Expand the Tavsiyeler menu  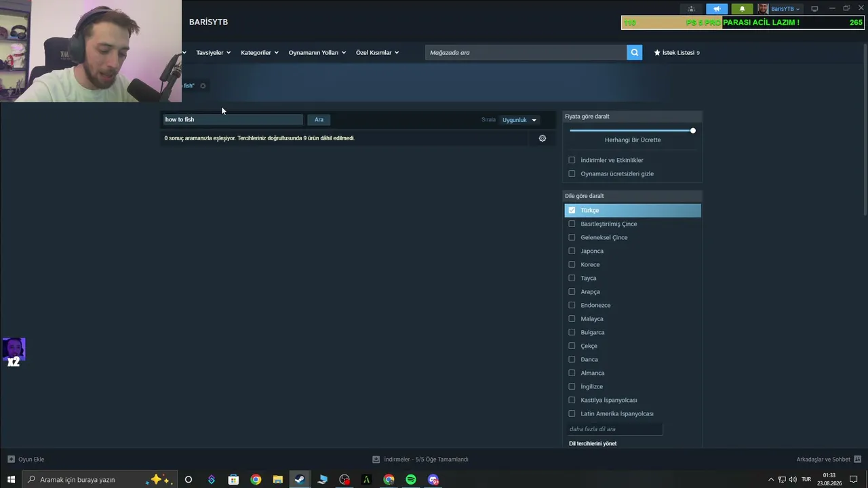coord(214,52)
